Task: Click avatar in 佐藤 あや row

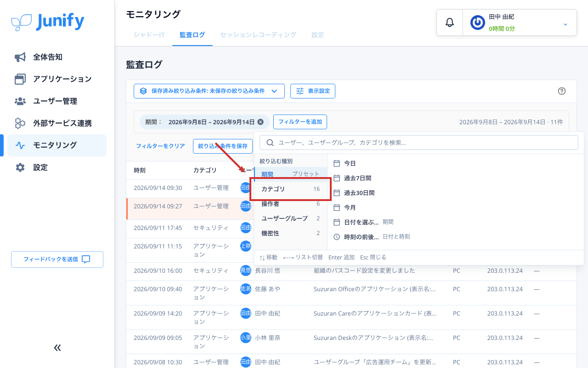Action: (x=246, y=289)
